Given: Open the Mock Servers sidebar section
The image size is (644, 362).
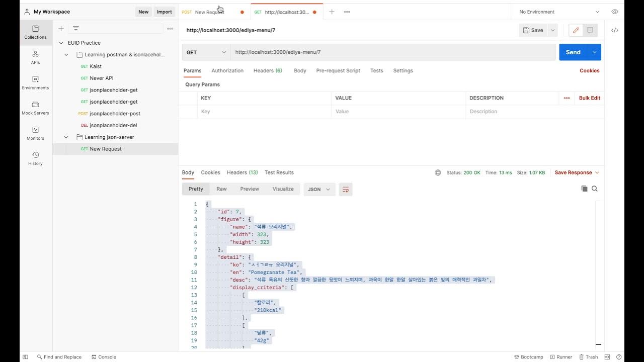Looking at the screenshot, I should 35,108.
